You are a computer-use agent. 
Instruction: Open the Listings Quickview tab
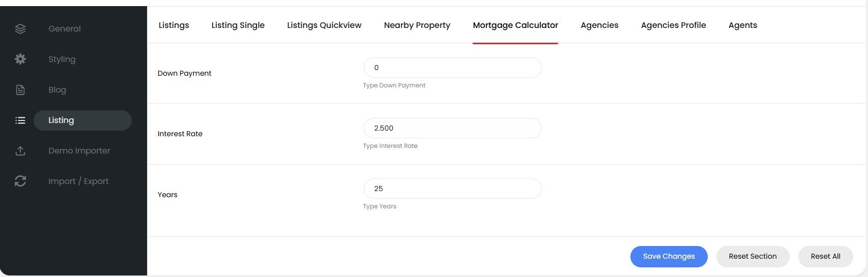point(324,25)
